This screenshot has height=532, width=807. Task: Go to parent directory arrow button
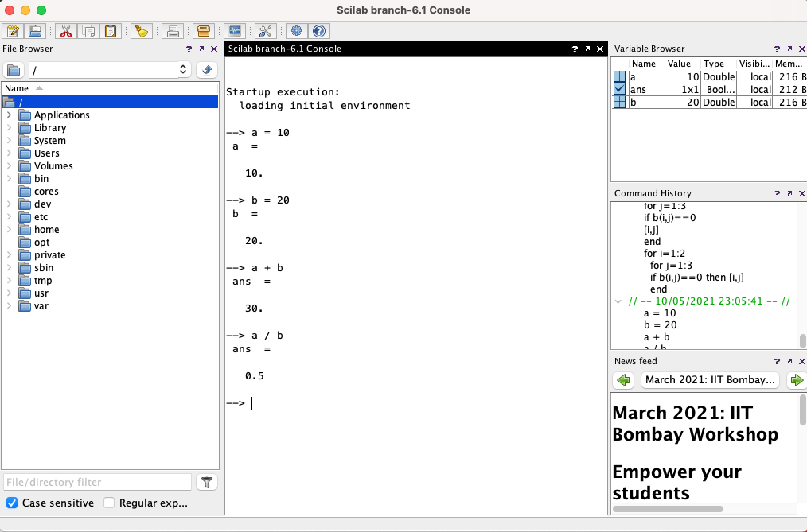(x=207, y=70)
